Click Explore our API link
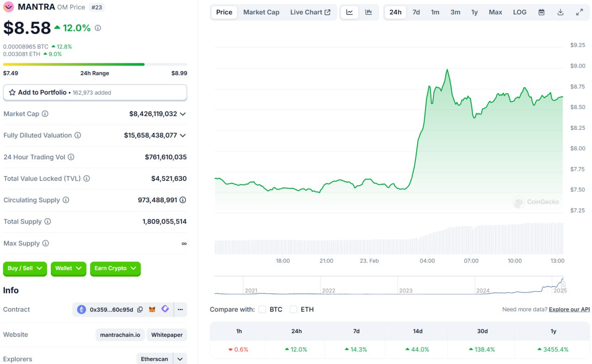 pos(569,309)
